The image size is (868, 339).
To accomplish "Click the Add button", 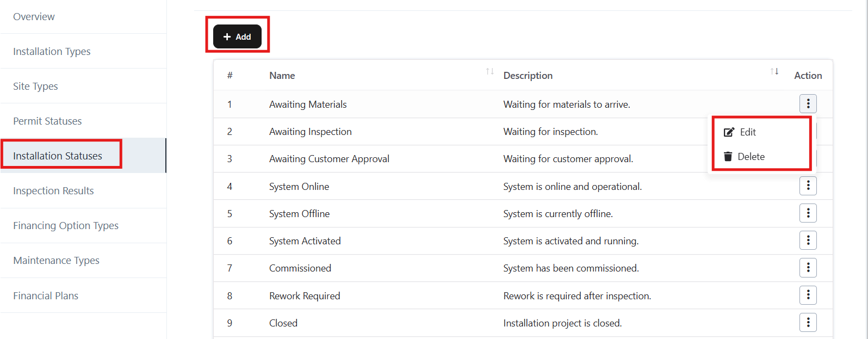I will pyautogui.click(x=237, y=36).
